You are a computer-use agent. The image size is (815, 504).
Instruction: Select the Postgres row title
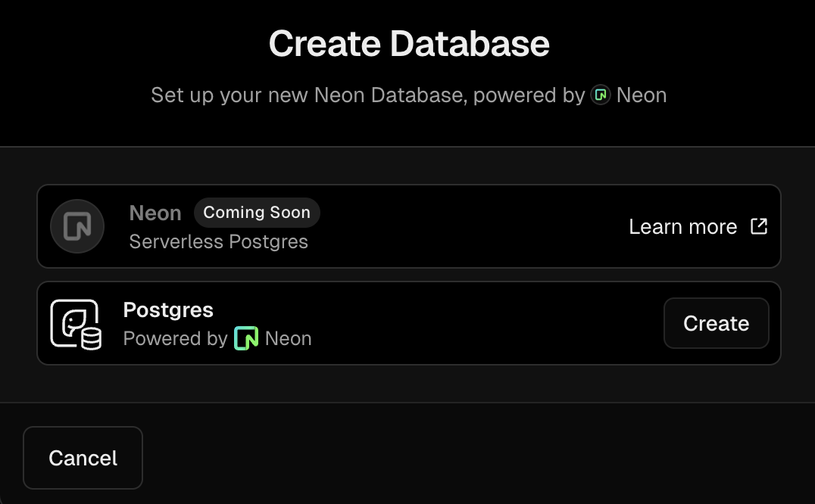click(x=168, y=310)
